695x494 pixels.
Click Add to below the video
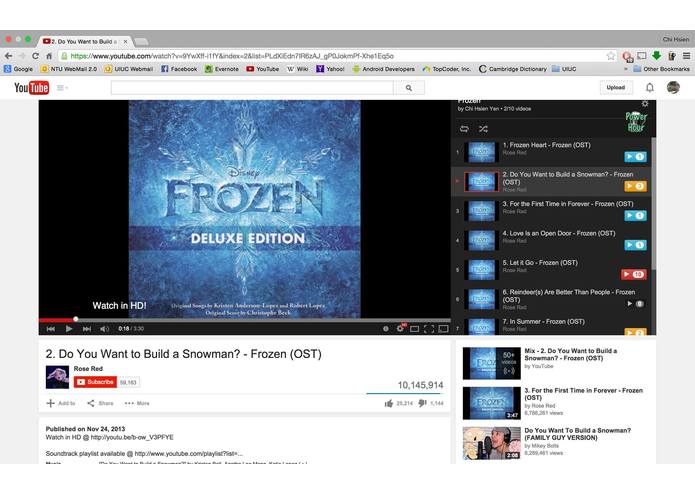(61, 403)
